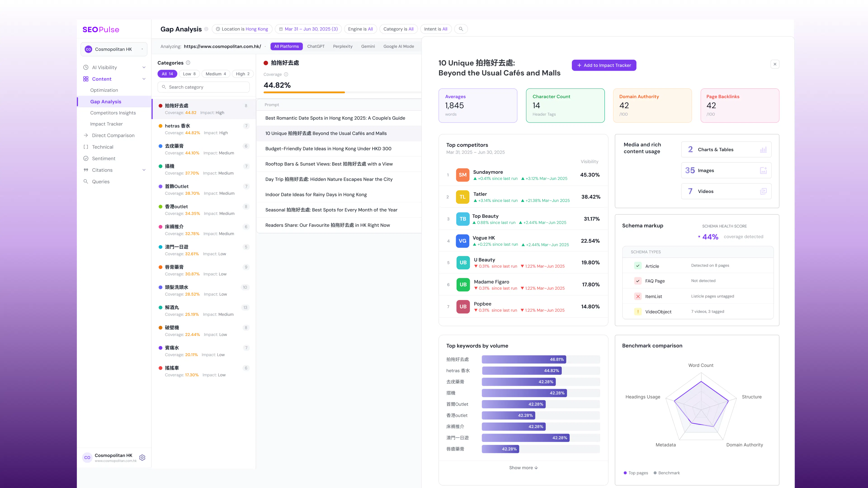Viewport: 868px width, 488px height.
Task: Expand the Citations chevron
Action: [x=144, y=170]
